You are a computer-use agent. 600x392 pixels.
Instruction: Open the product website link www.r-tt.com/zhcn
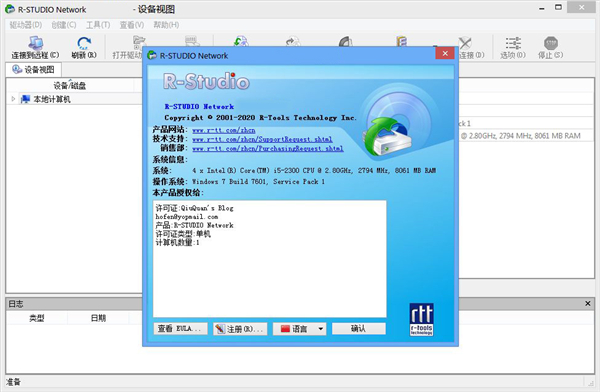pyautogui.click(x=223, y=130)
